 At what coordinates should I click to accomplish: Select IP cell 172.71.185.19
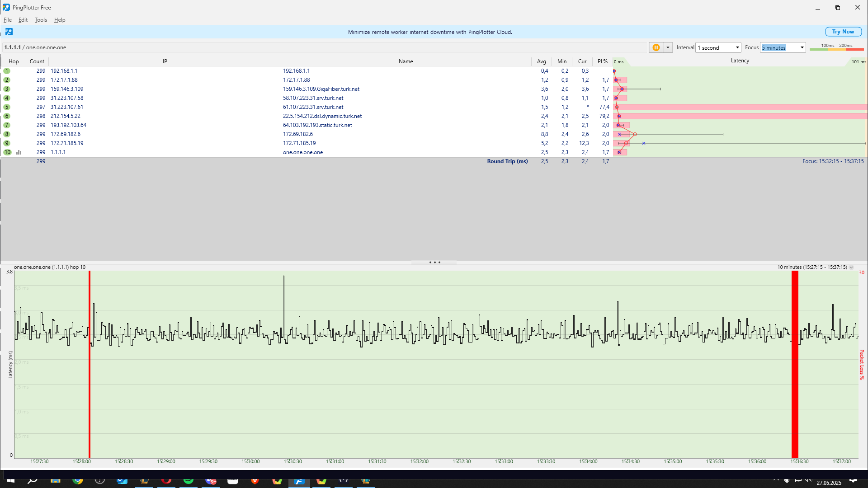pyautogui.click(x=67, y=143)
